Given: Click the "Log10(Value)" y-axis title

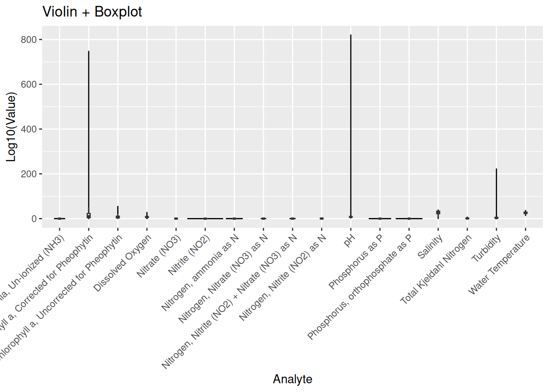Looking at the screenshot, I should pos(11,127).
